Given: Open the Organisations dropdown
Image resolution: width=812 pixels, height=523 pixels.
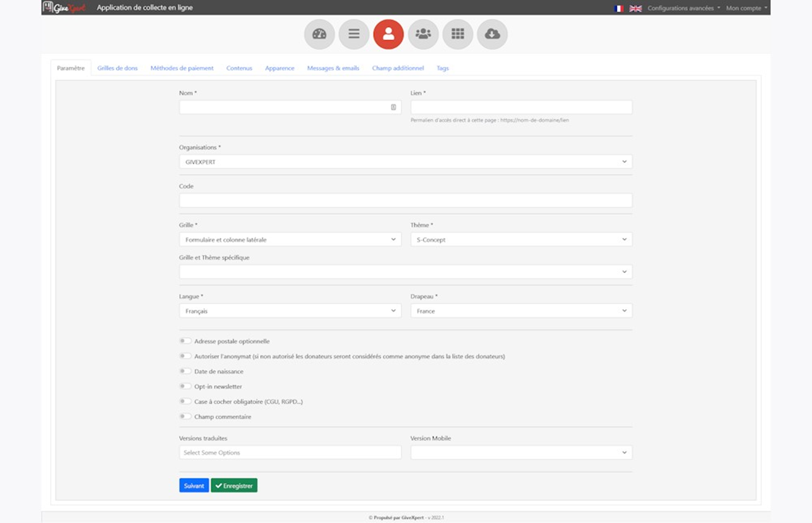Looking at the screenshot, I should (x=405, y=162).
